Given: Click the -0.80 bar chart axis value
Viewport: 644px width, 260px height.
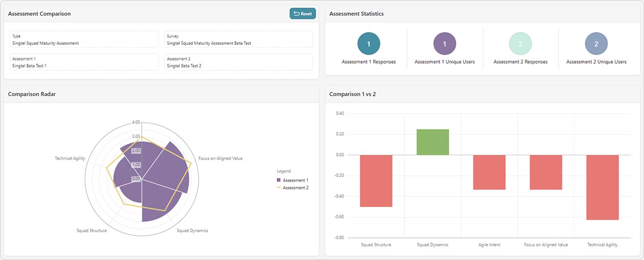Looking at the screenshot, I should pos(340,238).
